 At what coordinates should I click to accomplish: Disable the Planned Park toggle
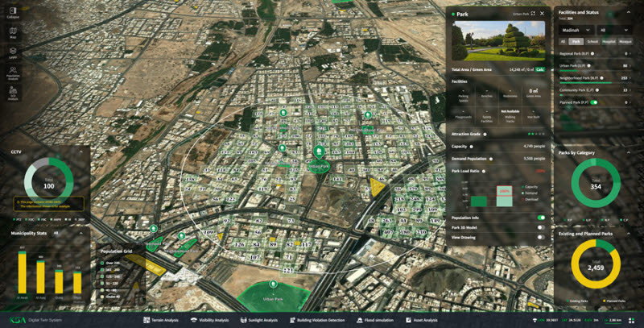pos(594,102)
